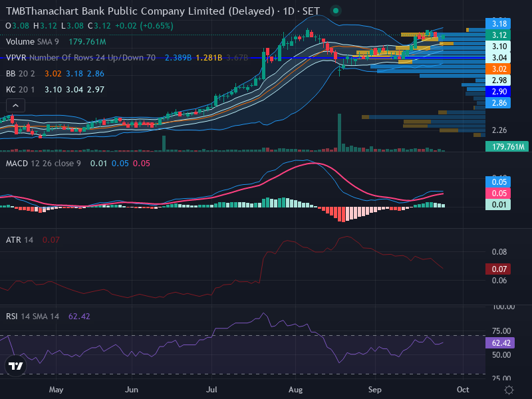Click the Jun label on the time axis
The width and height of the screenshot is (532, 399).
tap(131, 390)
